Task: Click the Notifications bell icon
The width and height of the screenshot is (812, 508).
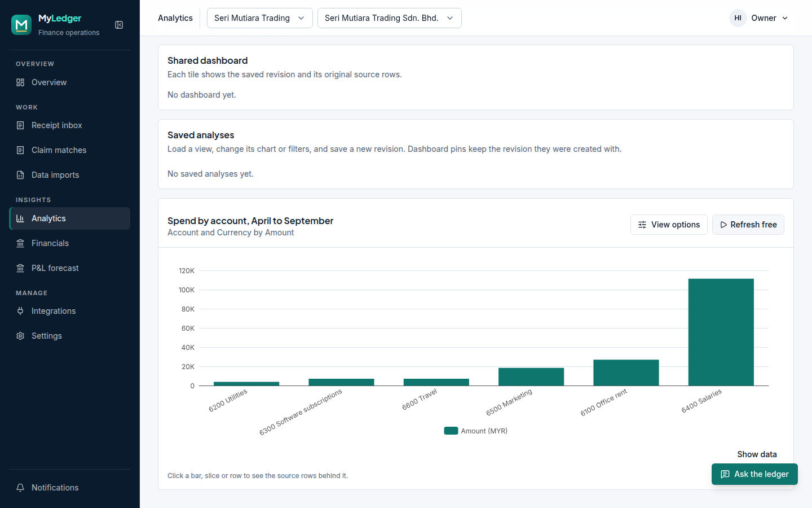Action: click(20, 488)
